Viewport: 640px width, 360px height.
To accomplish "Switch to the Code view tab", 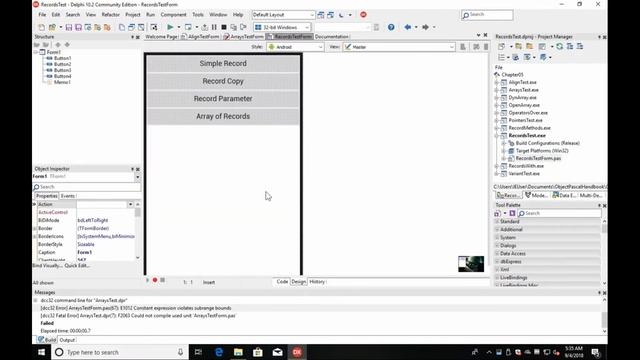I will tap(282, 282).
